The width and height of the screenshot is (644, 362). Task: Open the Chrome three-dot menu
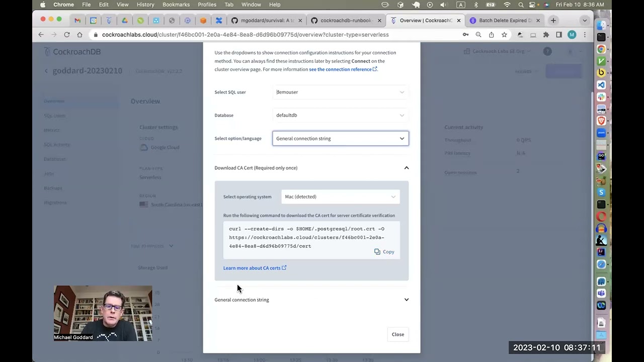click(585, 35)
